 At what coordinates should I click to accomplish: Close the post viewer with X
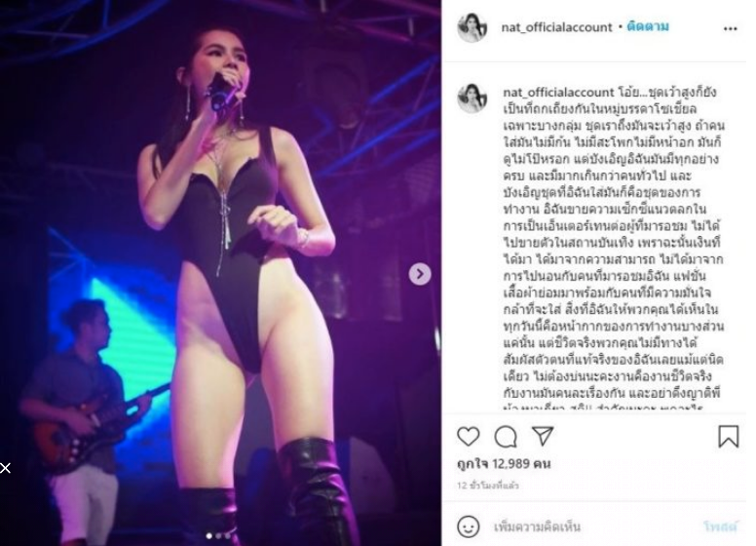tap(5, 468)
